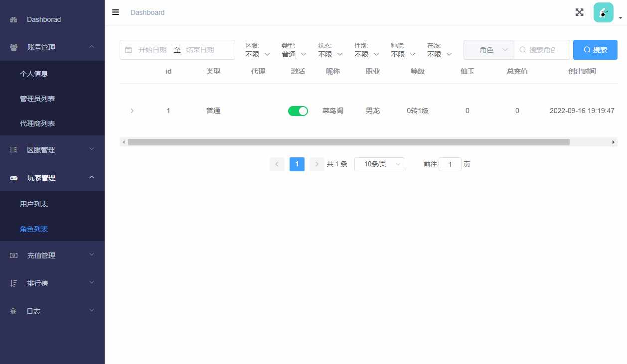Toggle the hamburger sidebar collapse icon
This screenshot has width=627, height=364.
click(x=115, y=12)
